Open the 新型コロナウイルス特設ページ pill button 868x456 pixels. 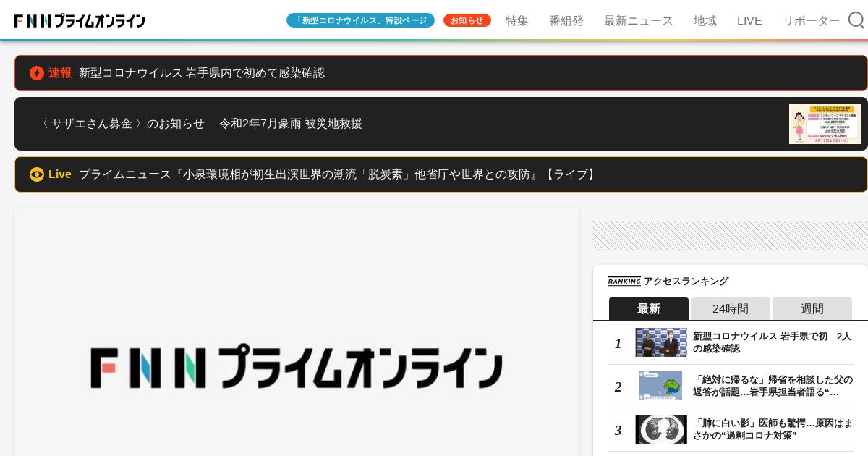(360, 20)
